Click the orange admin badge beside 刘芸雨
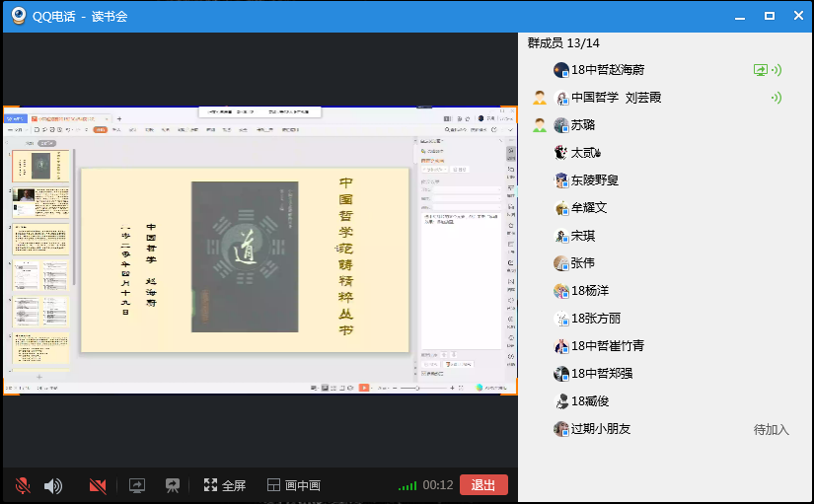 point(540,98)
